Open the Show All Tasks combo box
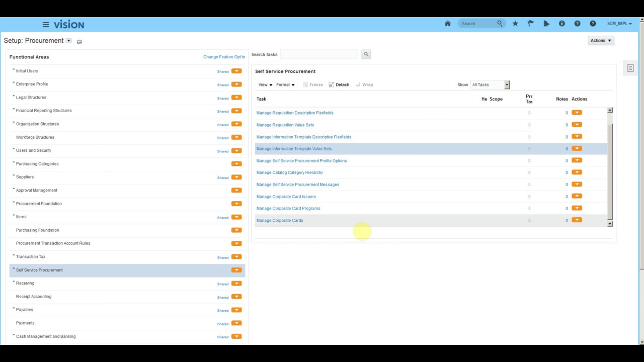644x362 pixels. (490, 85)
